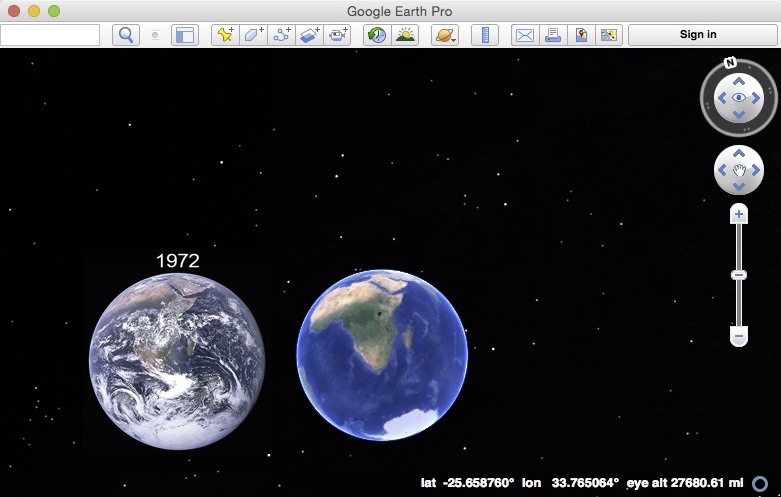Viewport: 781px width, 497px height.
Task: Show the ruler tool
Action: tap(485, 35)
